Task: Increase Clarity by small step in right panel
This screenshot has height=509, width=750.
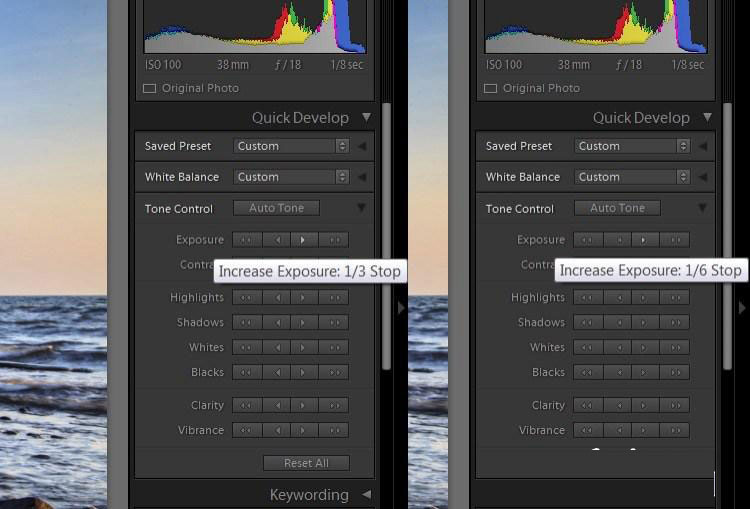Action: click(x=646, y=405)
